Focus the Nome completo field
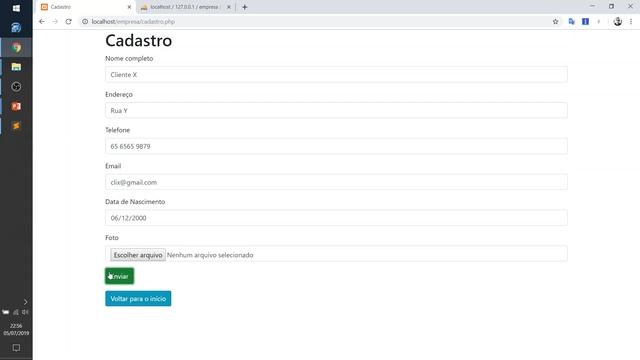Viewport: 640px width, 360px height. (336, 75)
